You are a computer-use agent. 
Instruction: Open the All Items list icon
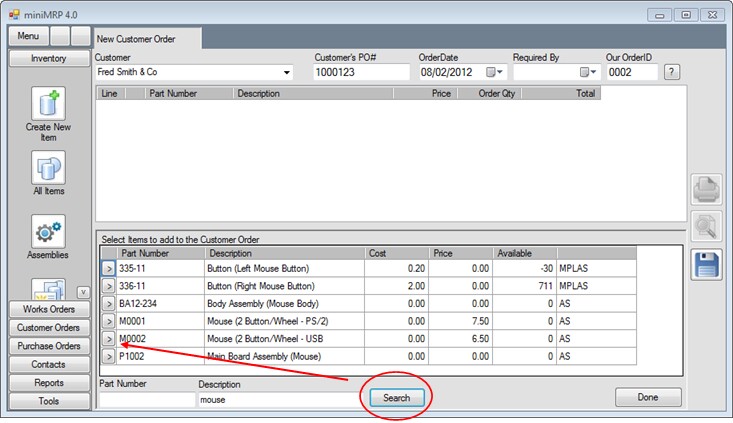click(48, 167)
